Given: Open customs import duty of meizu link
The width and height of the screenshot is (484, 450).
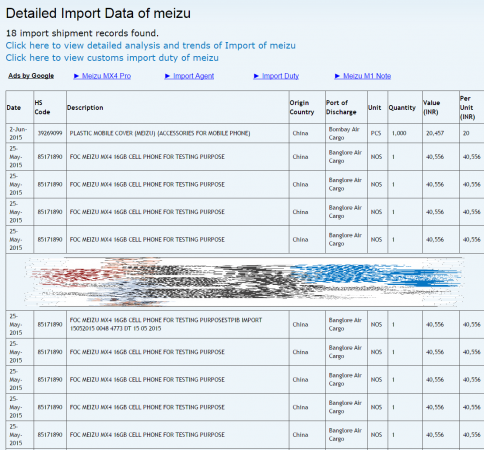Looking at the screenshot, I should click(112, 58).
